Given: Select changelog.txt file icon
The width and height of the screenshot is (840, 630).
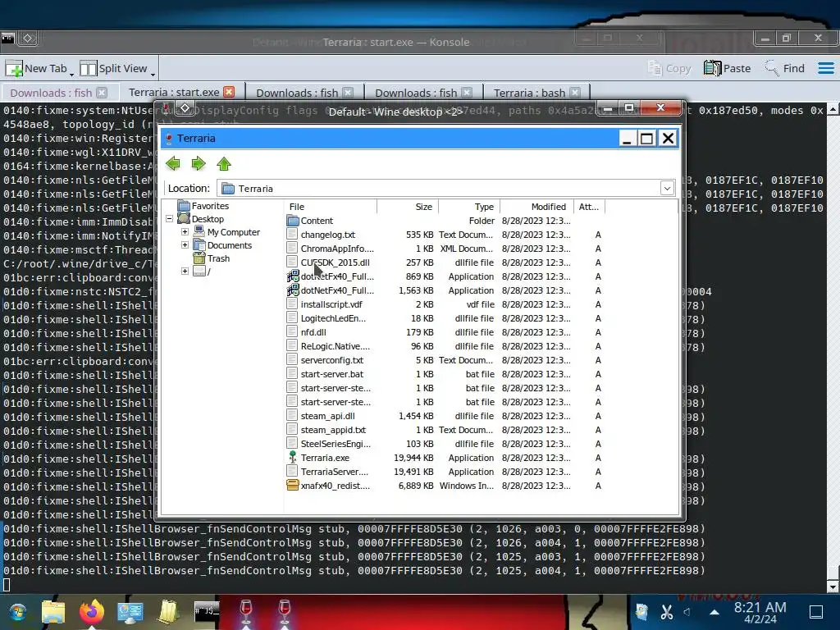Looking at the screenshot, I should click(x=292, y=234).
